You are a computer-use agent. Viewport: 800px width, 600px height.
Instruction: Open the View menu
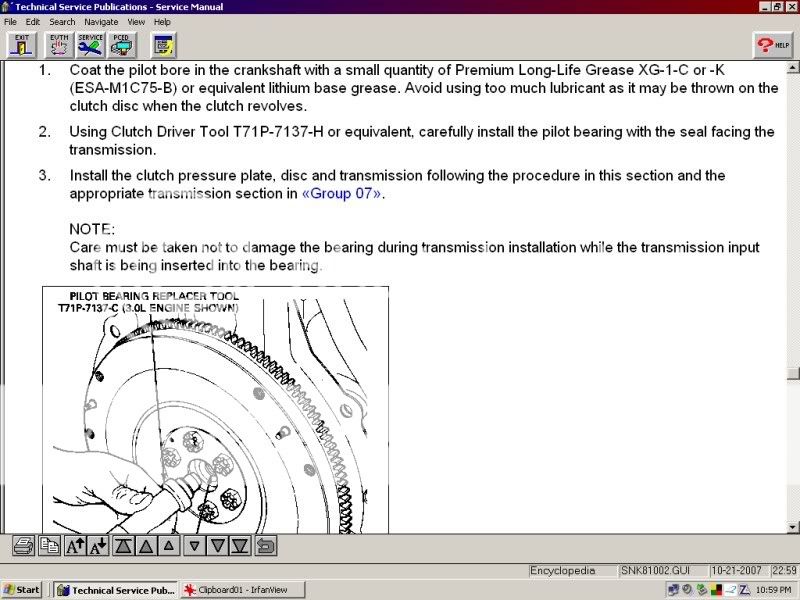[136, 21]
